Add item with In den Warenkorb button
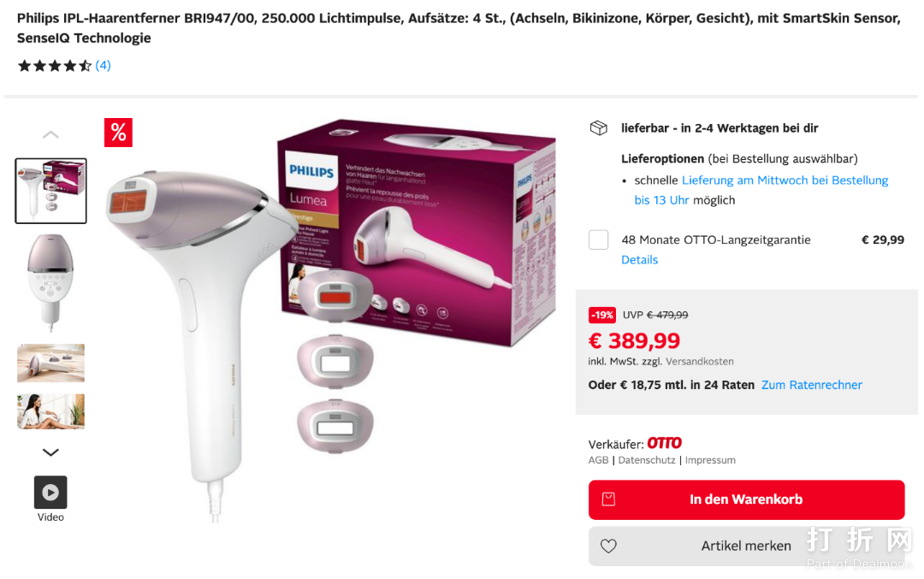This screenshot has height=579, width=924. (x=746, y=499)
